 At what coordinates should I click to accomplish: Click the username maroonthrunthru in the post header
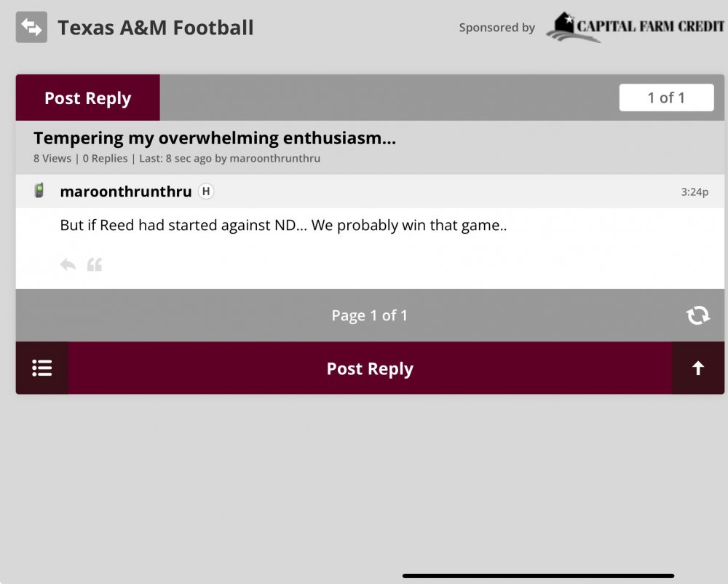point(126,192)
